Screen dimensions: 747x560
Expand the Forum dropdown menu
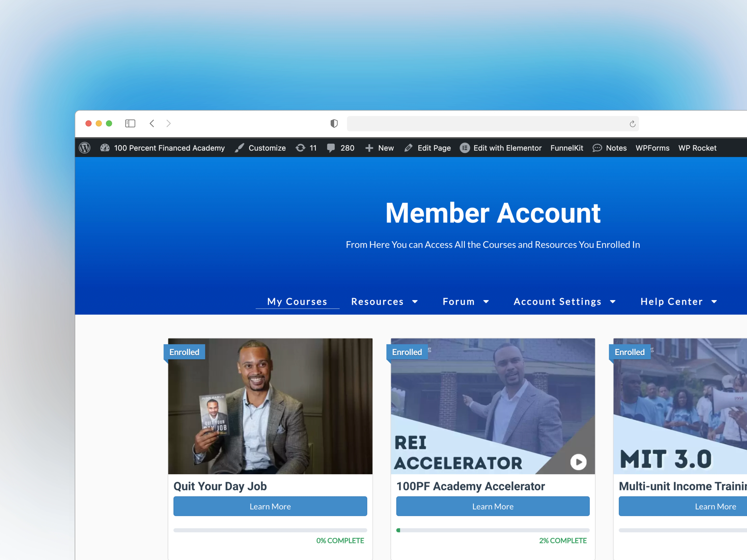(459, 301)
